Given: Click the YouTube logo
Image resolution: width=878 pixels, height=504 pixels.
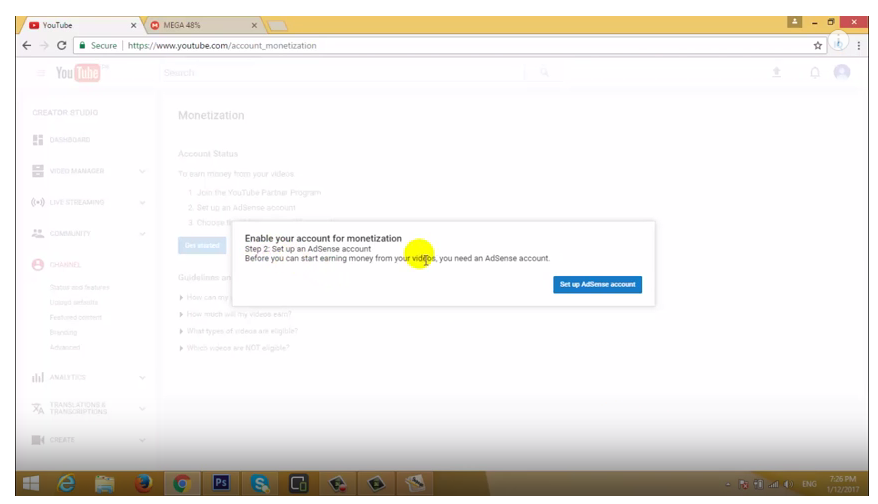Looking at the screenshot, I should click(78, 72).
